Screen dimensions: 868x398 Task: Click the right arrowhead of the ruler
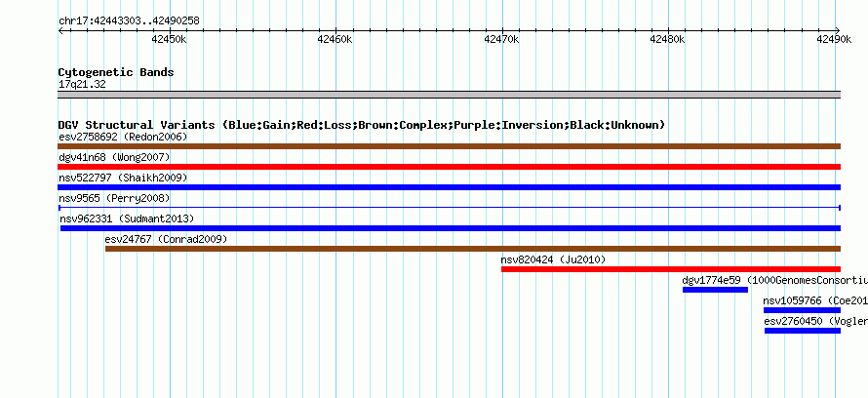tap(838, 30)
